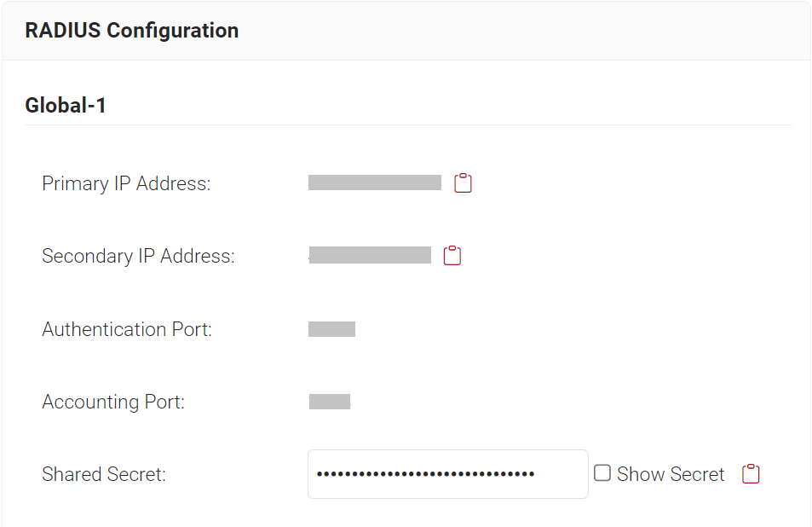Click the redacted Primary IP Address value

click(375, 182)
